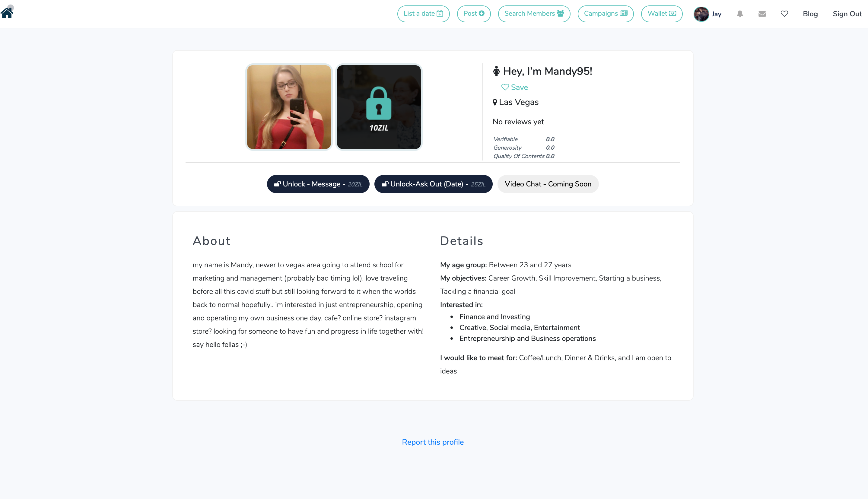Open the messages envelope icon

pos(762,14)
